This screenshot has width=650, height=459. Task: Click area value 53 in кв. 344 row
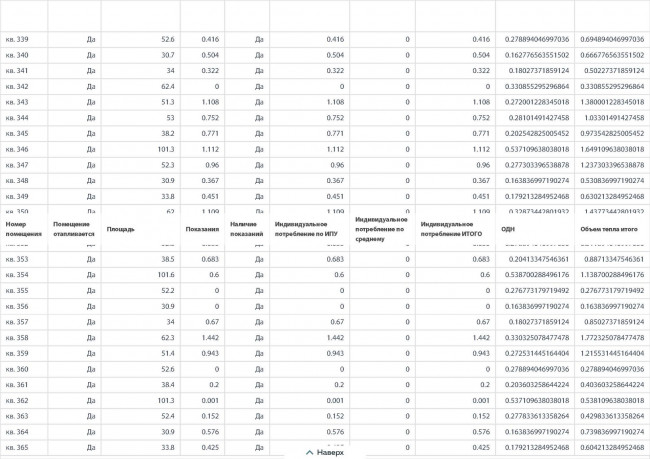click(x=170, y=118)
